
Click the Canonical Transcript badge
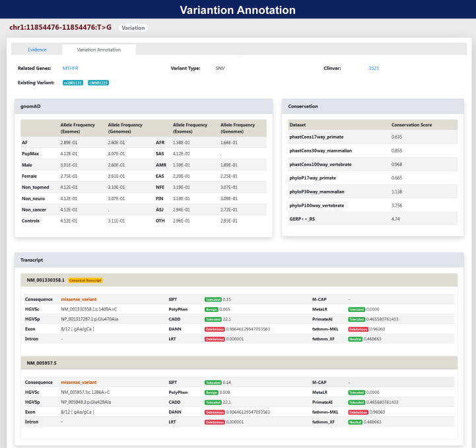(85, 281)
